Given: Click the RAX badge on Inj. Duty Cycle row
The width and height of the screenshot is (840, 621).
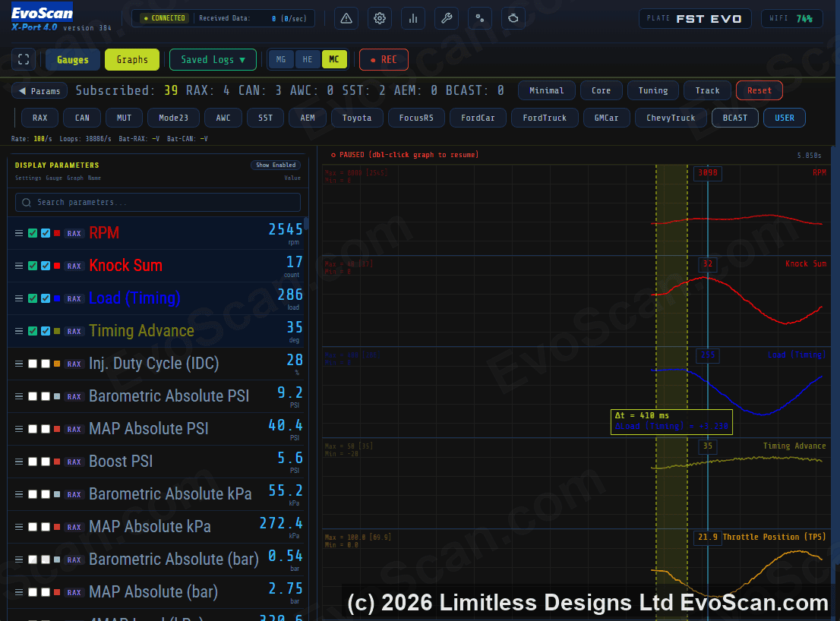Looking at the screenshot, I should [74, 364].
